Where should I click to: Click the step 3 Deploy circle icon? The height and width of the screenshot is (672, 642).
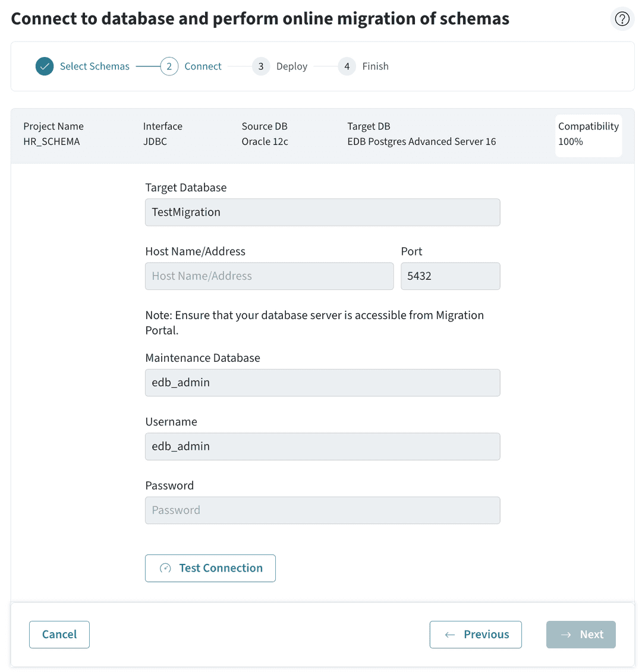point(261,66)
